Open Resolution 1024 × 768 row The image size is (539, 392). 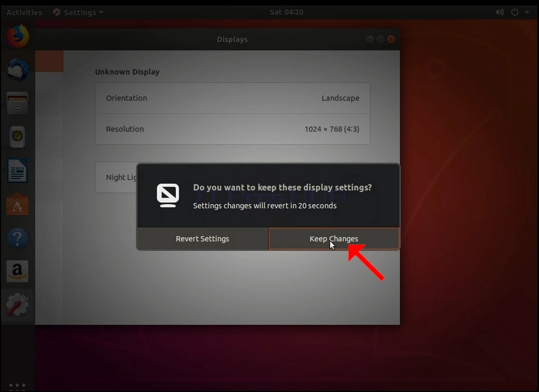coord(233,129)
